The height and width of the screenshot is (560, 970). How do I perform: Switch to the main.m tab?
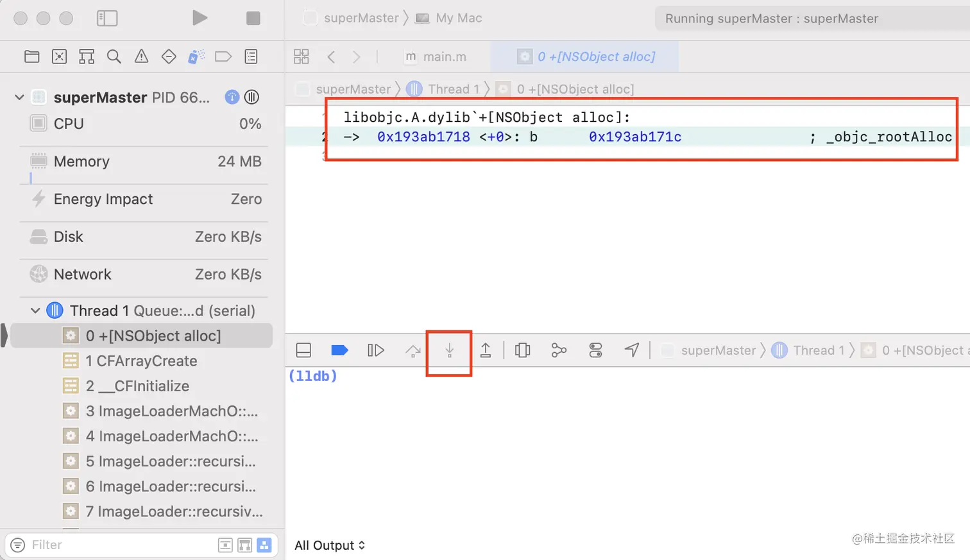[436, 56]
